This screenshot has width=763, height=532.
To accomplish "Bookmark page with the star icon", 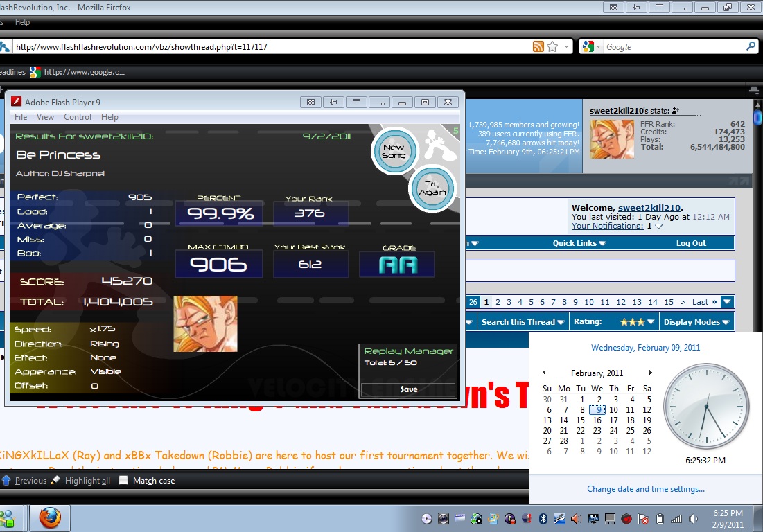I will tap(552, 46).
